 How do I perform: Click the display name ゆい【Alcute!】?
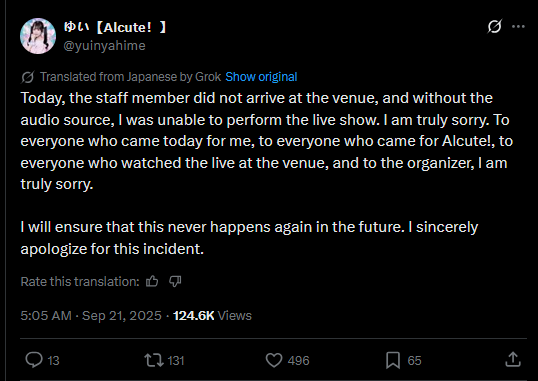[115, 27]
